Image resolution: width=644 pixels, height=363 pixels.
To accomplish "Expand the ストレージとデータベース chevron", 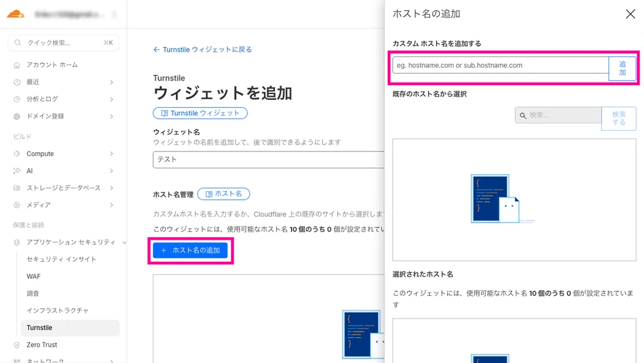I will 111,188.
